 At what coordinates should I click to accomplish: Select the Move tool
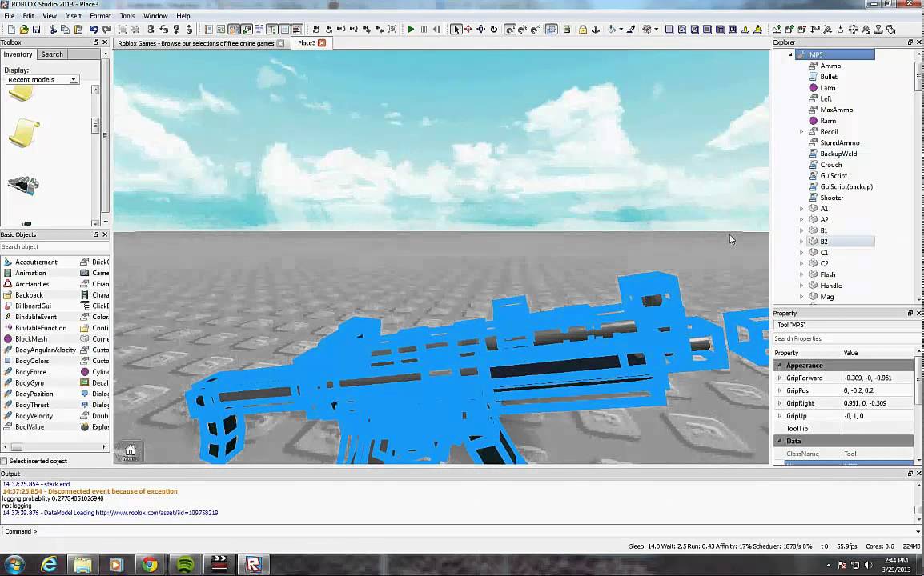(468, 29)
